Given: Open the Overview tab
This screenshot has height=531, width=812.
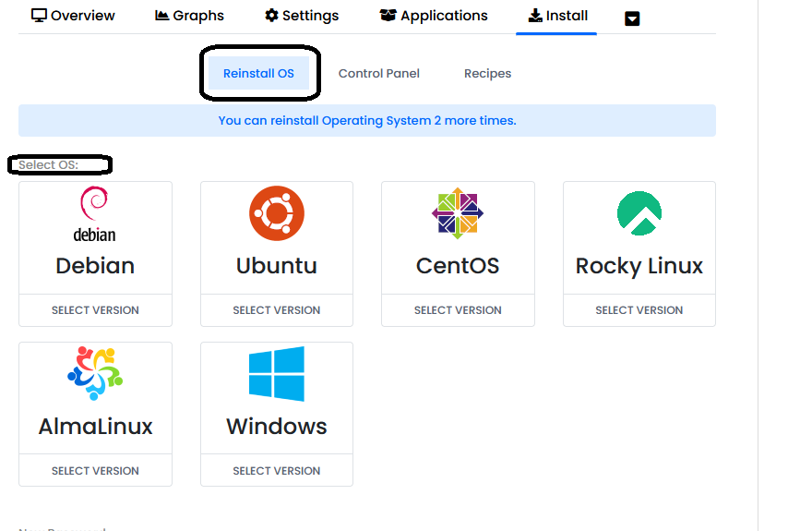Looking at the screenshot, I should 73,16.
